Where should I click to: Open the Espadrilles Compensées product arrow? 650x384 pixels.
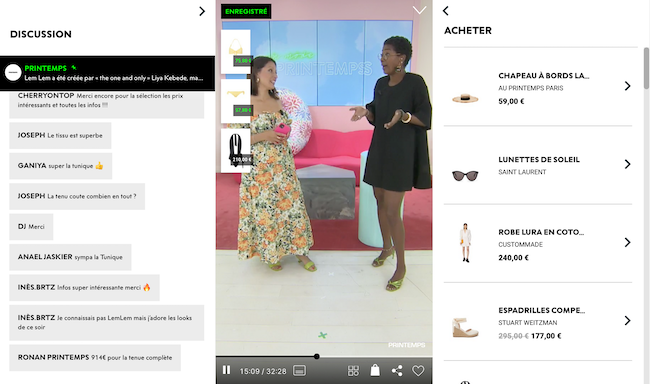pos(627,321)
